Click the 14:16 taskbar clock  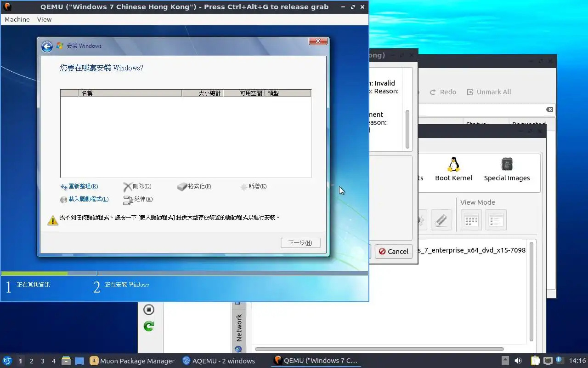tap(577, 361)
